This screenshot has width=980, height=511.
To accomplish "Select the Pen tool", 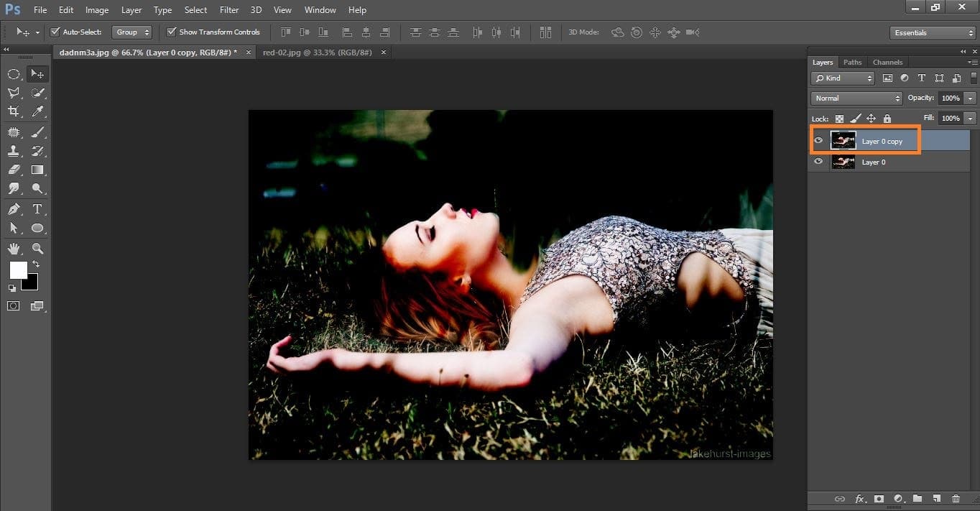I will [14, 209].
